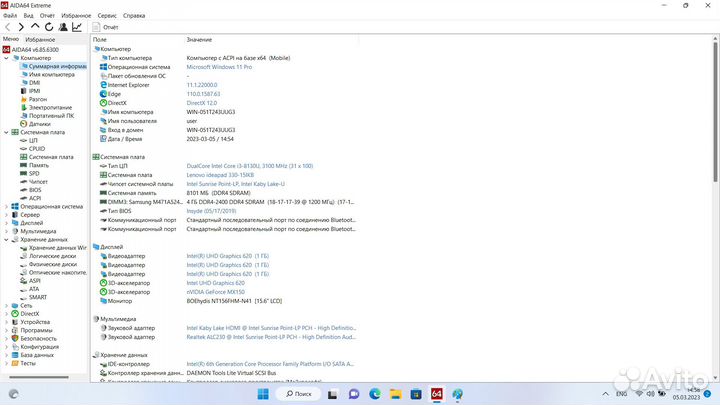720x405 pixels.
Task: Open the Microsoft Windows 11 Pro link
Action: [222, 66]
